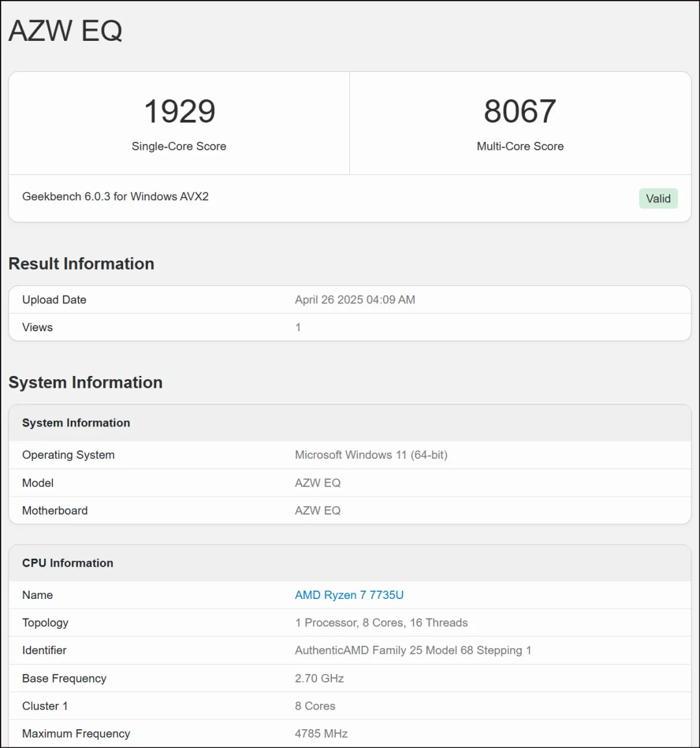The image size is (700, 748).
Task: Select the Name label in CPU table
Action: (37, 595)
